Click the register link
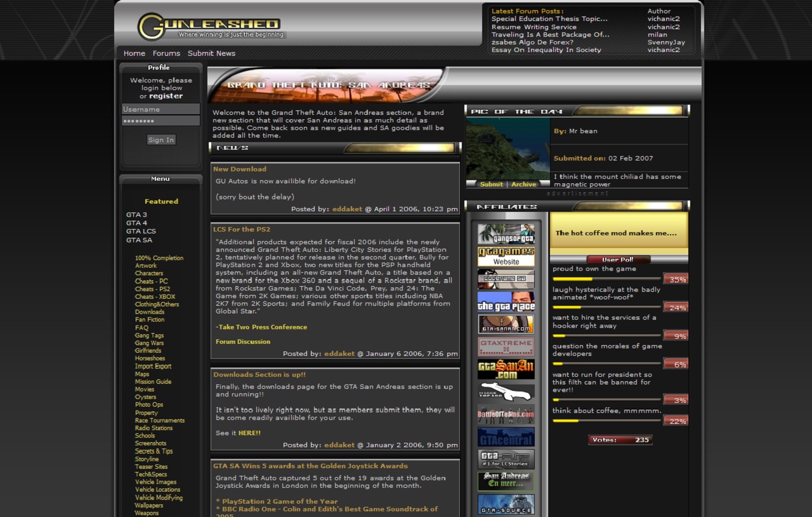Screen dimensions: 812x517 pos(166,96)
